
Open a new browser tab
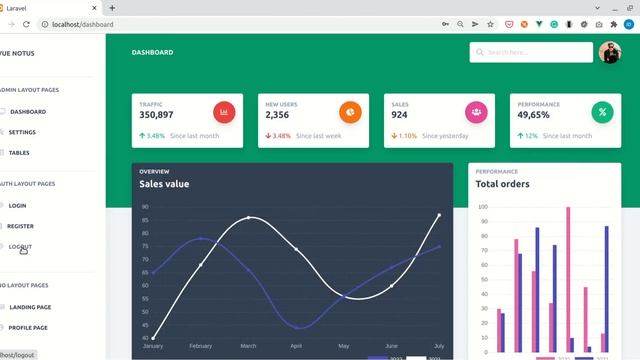tap(112, 8)
